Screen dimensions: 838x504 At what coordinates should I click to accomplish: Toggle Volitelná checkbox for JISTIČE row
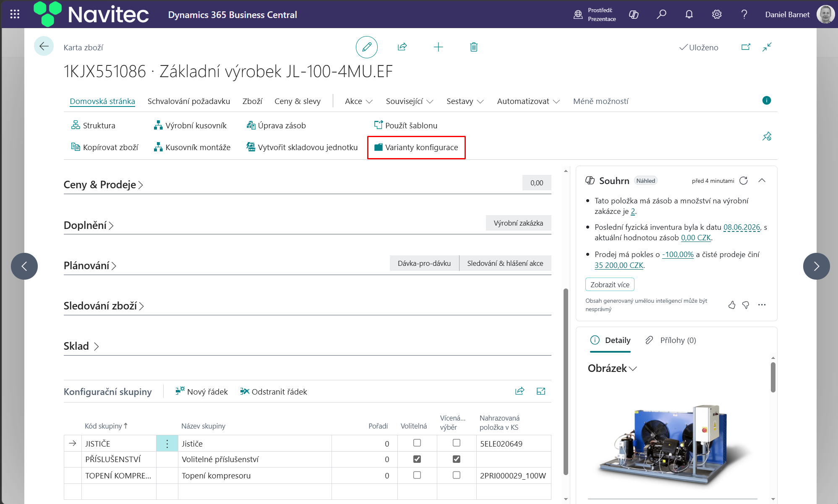coord(417,443)
